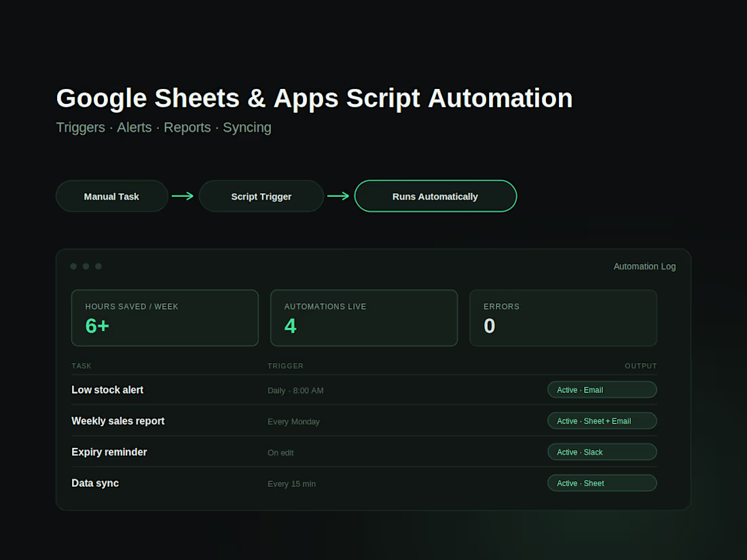The image size is (747, 560).
Task: Click the Daily · 8:00 AM trigger
Action: click(x=295, y=390)
